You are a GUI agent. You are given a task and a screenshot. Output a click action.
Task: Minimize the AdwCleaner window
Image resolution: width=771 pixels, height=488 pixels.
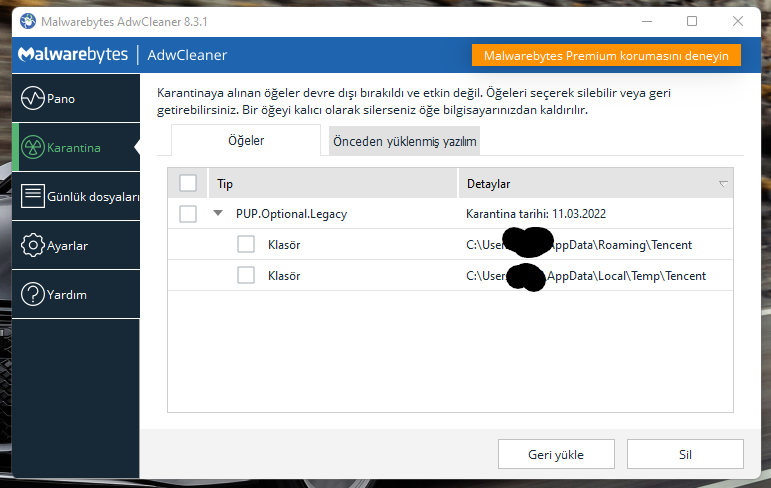647,21
